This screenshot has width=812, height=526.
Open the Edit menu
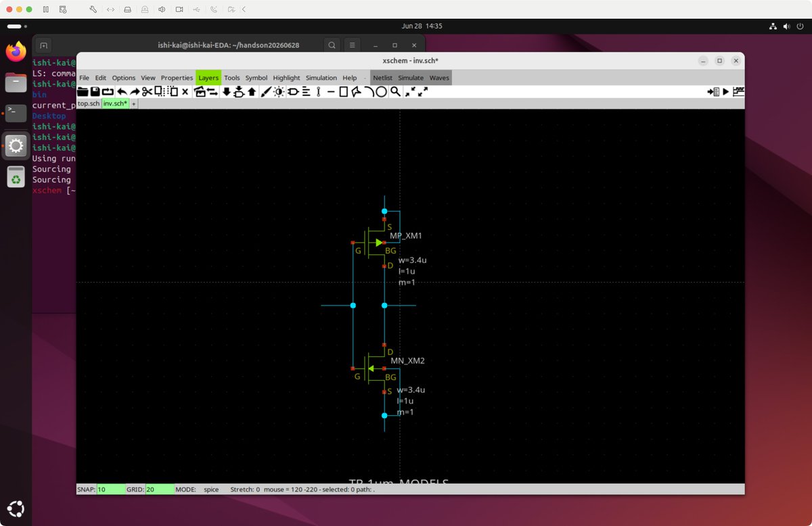click(x=100, y=78)
